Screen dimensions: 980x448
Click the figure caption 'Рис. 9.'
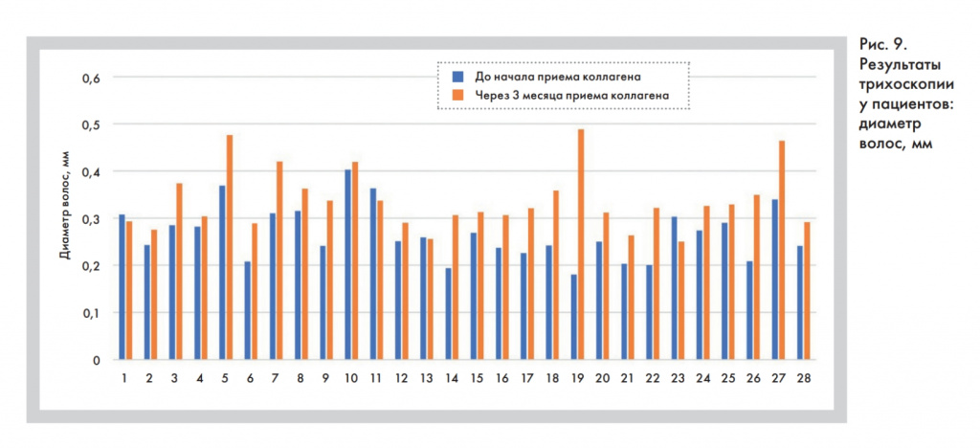point(880,46)
